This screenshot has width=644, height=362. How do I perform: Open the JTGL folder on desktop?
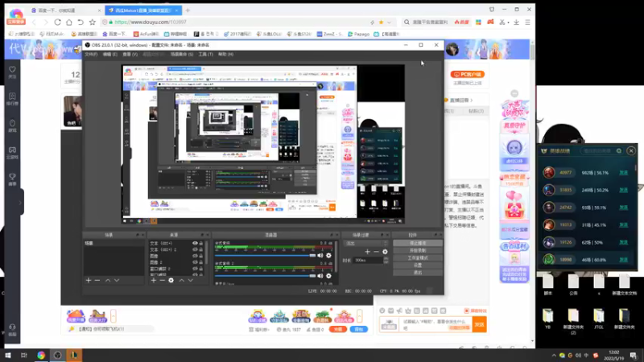tap(599, 319)
